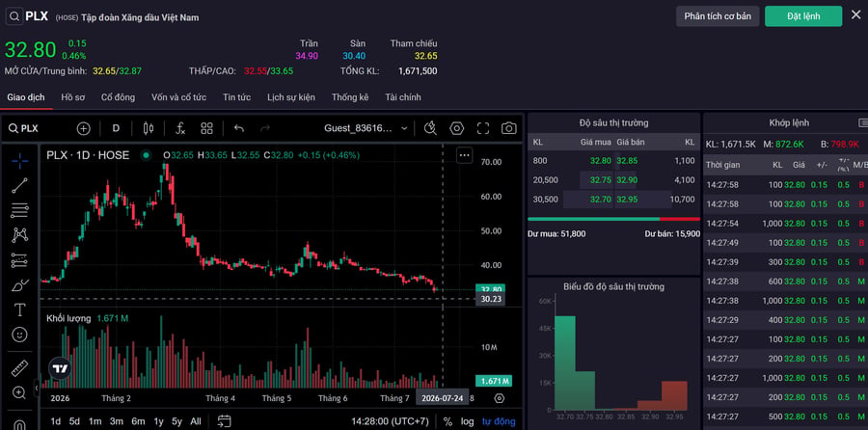Open the chart legend three-dots menu
The height and width of the screenshot is (430, 868).
[464, 155]
